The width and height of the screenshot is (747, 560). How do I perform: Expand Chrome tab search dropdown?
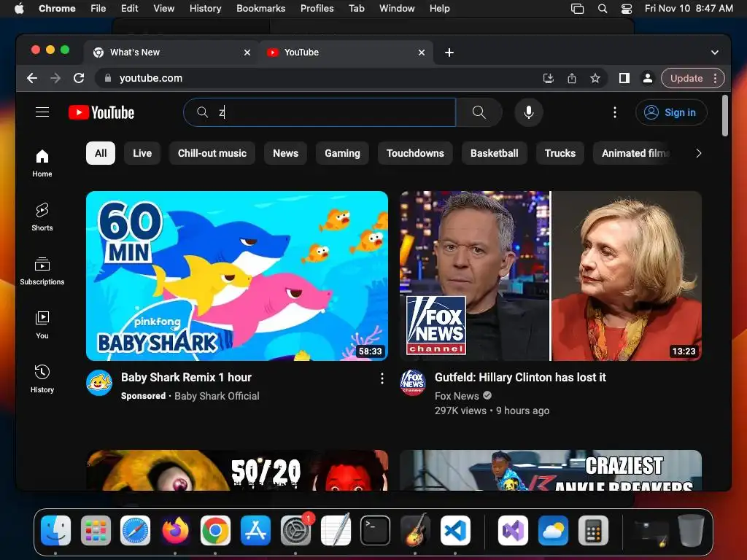[x=715, y=52]
